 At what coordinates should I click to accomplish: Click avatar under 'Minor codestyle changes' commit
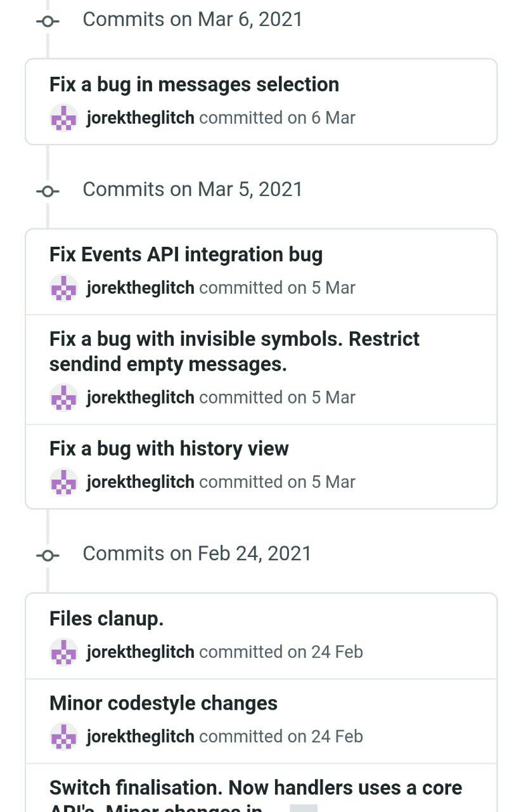pos(63,737)
